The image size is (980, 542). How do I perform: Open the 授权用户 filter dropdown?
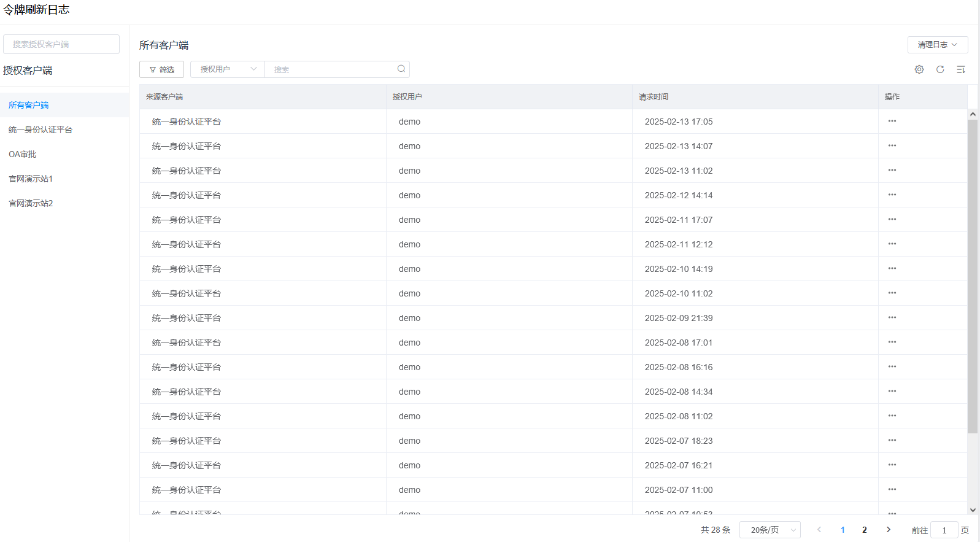click(x=228, y=69)
